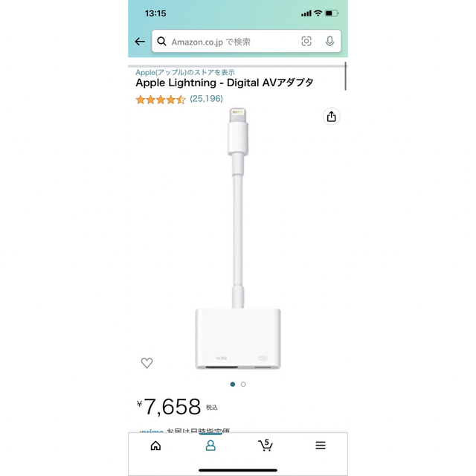The height and width of the screenshot is (476, 476).
Task: Activate the voice search microphone
Action: pyautogui.click(x=329, y=41)
